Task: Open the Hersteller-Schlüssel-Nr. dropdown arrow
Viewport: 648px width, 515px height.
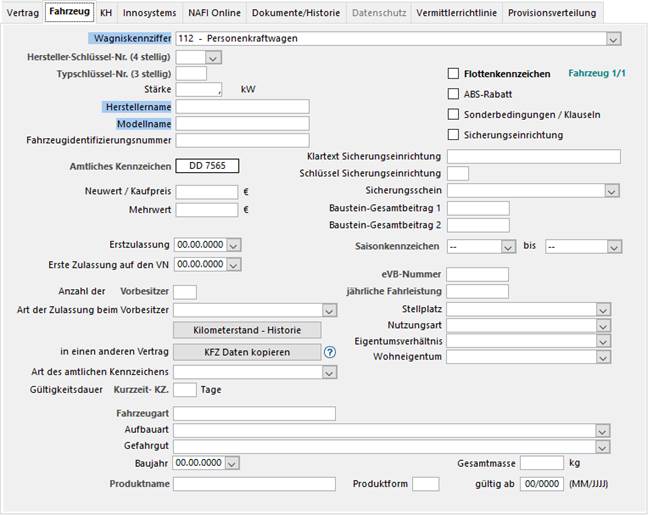Action: coord(212,58)
